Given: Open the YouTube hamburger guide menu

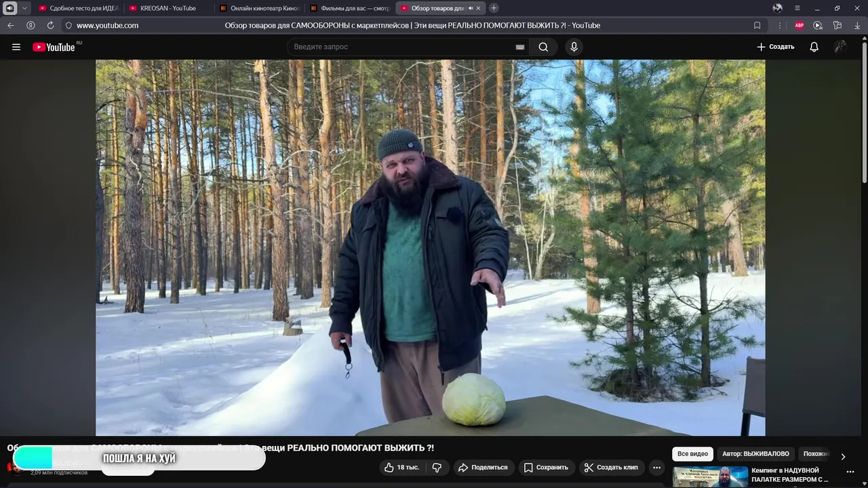Looking at the screenshot, I should (16, 47).
